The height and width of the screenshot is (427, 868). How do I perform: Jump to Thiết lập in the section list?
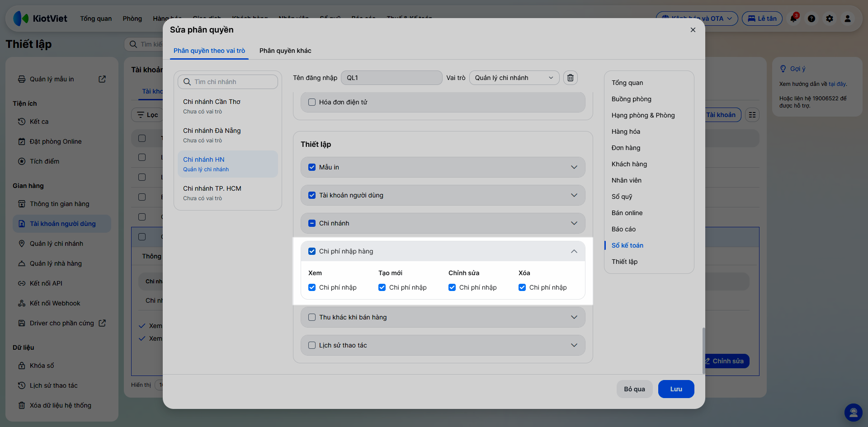point(625,262)
